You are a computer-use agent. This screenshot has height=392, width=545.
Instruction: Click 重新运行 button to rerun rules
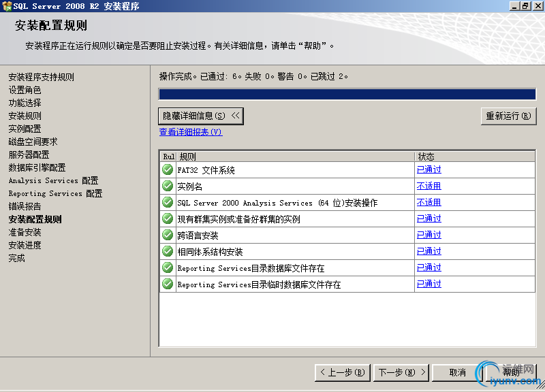point(508,116)
